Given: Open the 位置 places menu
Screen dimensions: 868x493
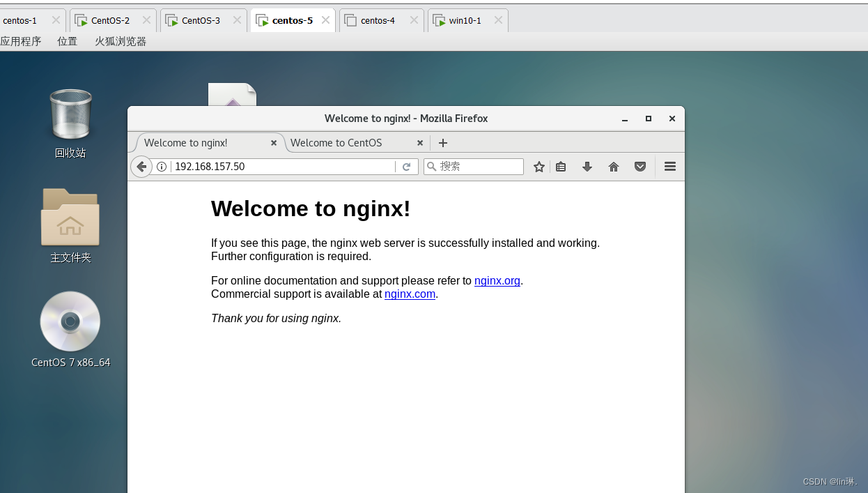Looking at the screenshot, I should pyautogui.click(x=68, y=41).
